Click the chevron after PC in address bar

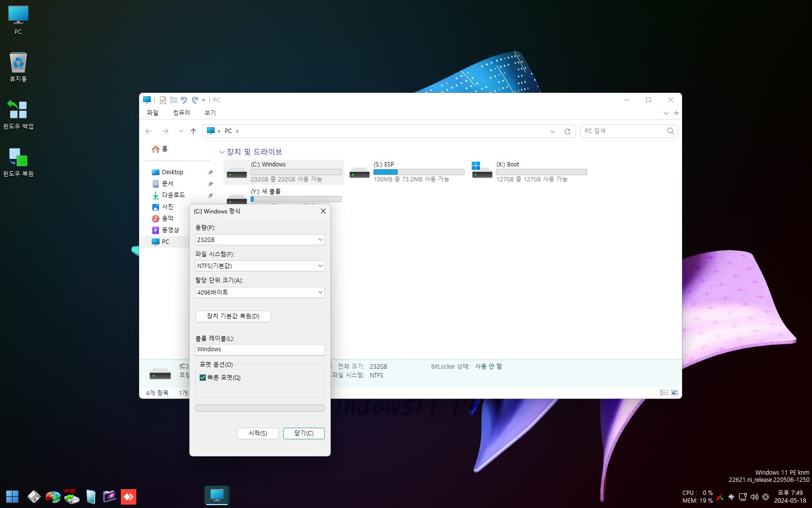237,131
